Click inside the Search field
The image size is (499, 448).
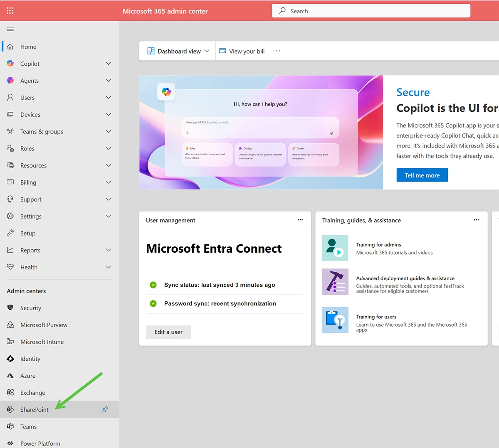click(x=371, y=10)
